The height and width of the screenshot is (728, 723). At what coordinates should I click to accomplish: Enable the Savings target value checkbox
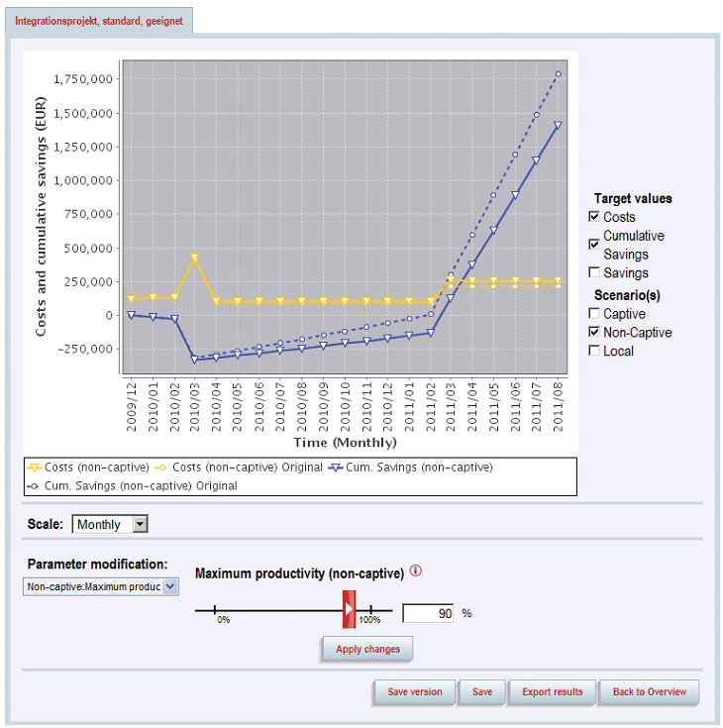click(x=594, y=272)
